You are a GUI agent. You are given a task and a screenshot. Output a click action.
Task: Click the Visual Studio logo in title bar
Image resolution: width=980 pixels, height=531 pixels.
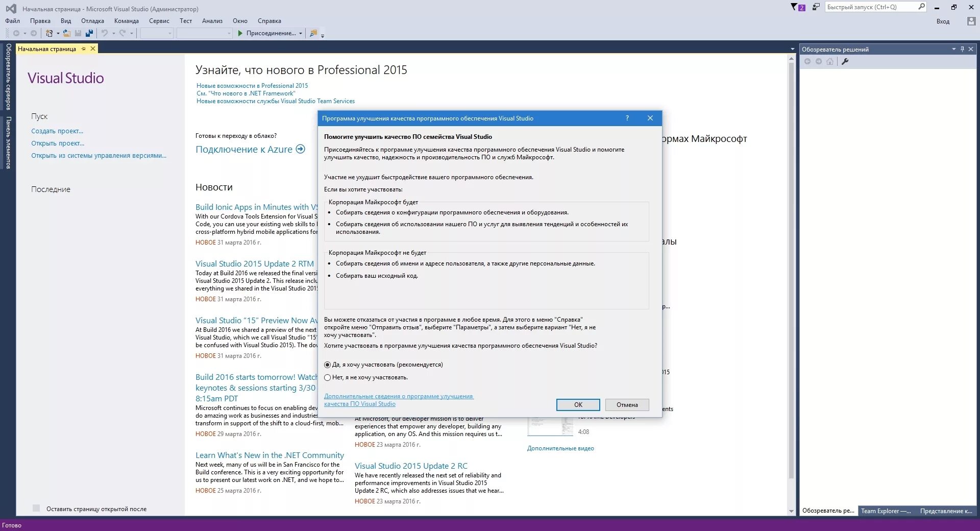(x=11, y=9)
